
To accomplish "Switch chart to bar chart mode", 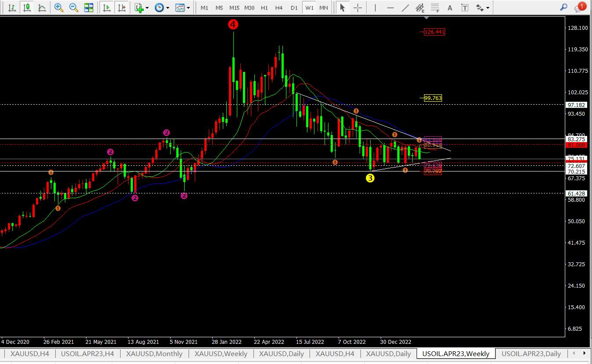I will click(12, 7).
